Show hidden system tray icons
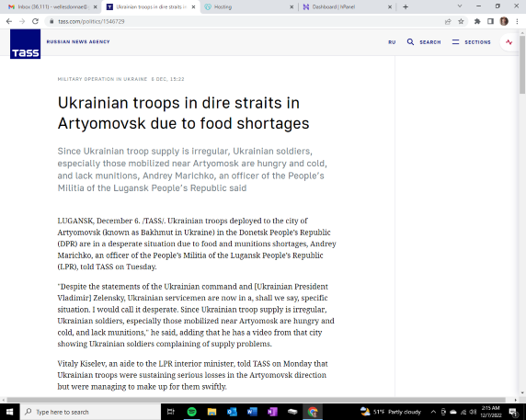526x420 pixels. (433, 412)
